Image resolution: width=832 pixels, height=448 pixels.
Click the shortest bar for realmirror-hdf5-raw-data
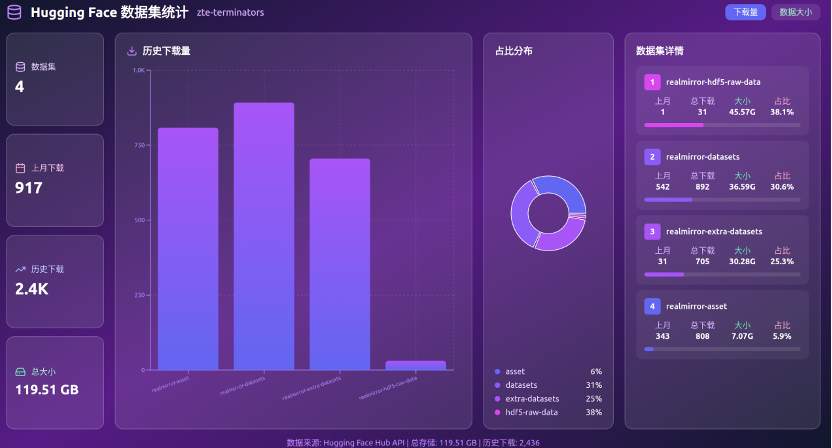pos(415,365)
